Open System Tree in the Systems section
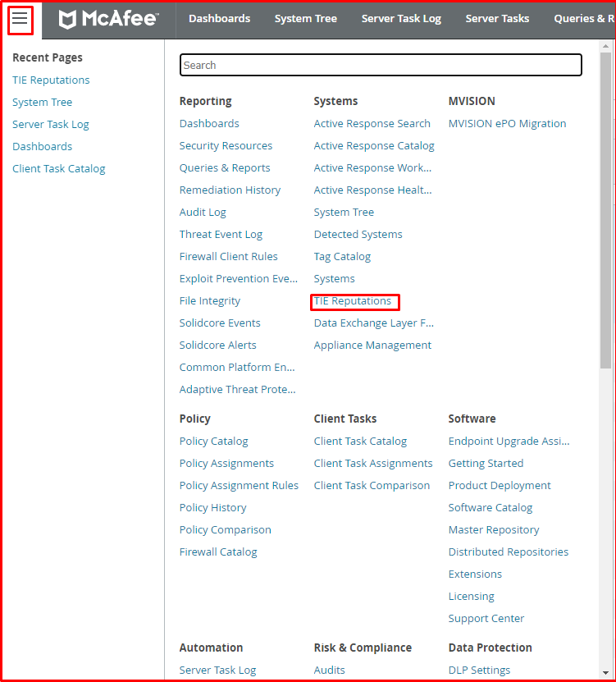The height and width of the screenshot is (682, 616). 344,213
